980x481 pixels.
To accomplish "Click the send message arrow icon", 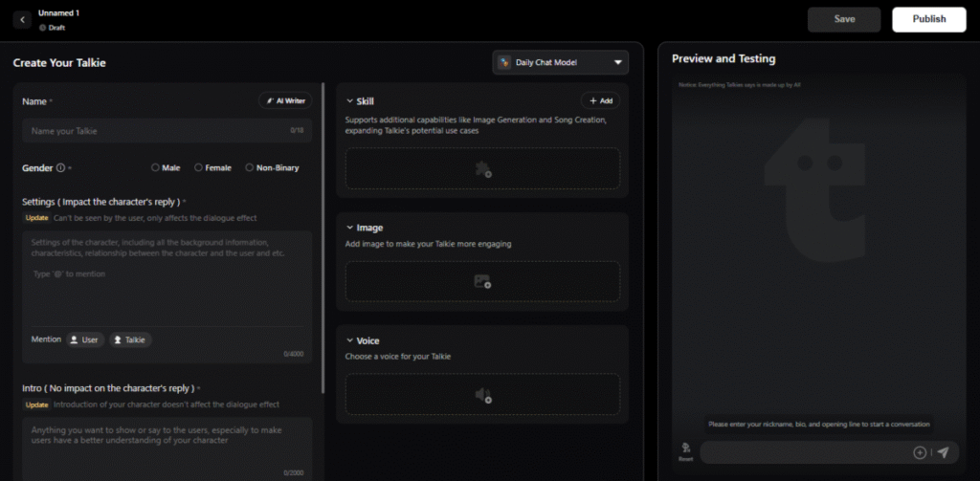I will (943, 452).
